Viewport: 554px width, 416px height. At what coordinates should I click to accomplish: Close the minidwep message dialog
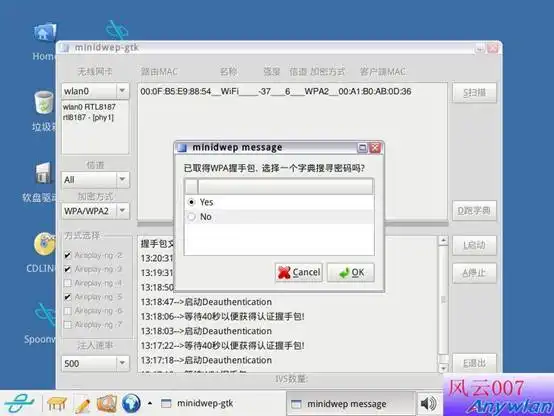coord(375,148)
